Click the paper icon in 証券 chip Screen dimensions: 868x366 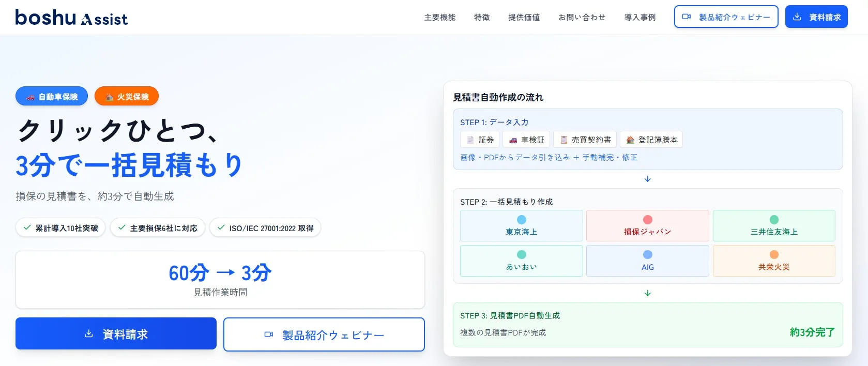tap(470, 140)
